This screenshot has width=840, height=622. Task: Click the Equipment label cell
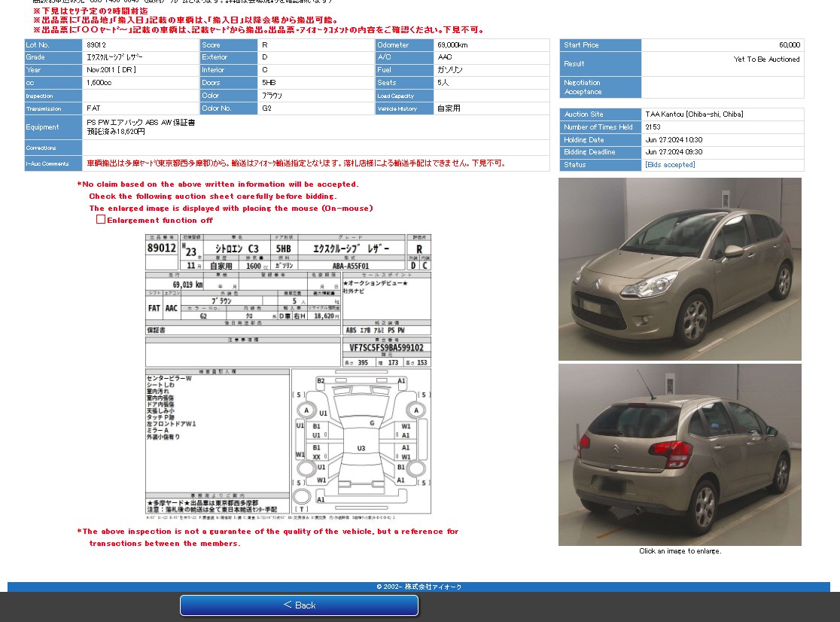point(53,127)
